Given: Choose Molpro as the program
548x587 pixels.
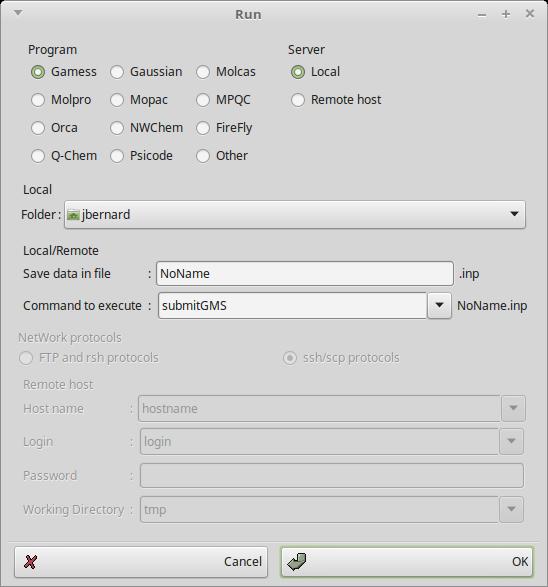Looking at the screenshot, I should pos(61,100).
